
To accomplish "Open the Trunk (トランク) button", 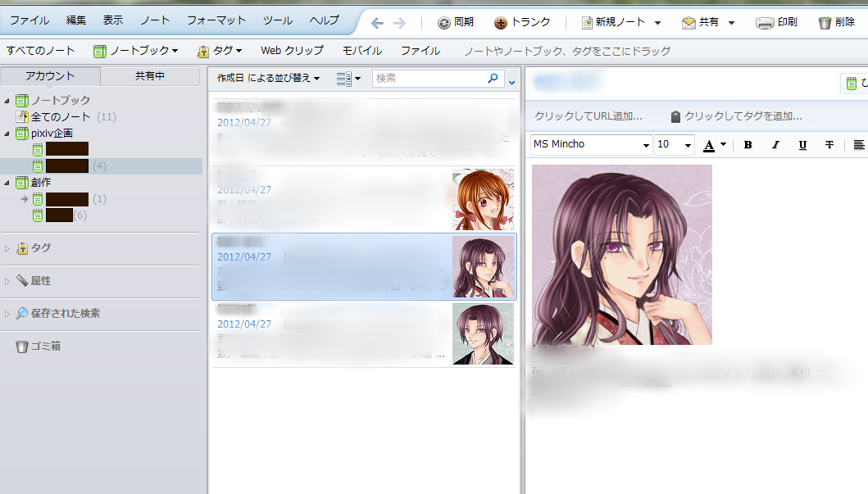I will coord(522,22).
